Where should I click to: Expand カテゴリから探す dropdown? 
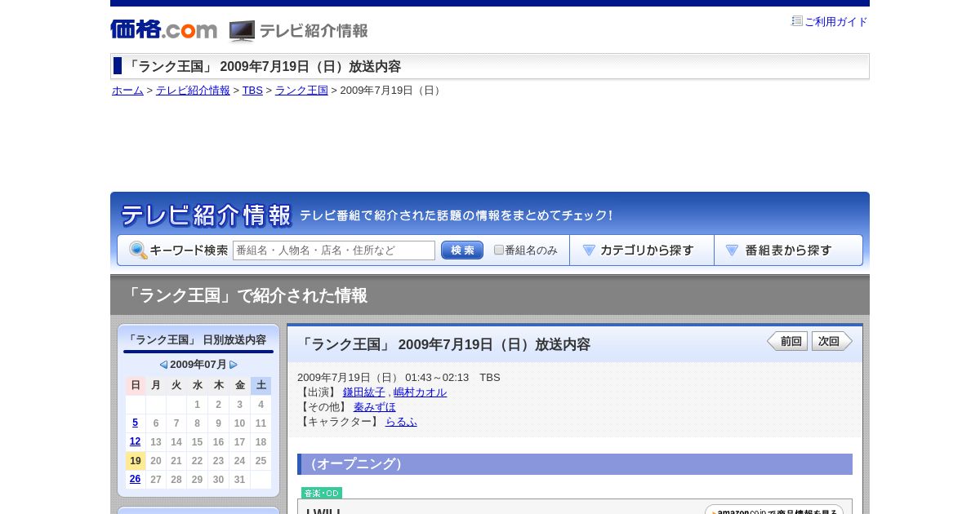tap(642, 250)
